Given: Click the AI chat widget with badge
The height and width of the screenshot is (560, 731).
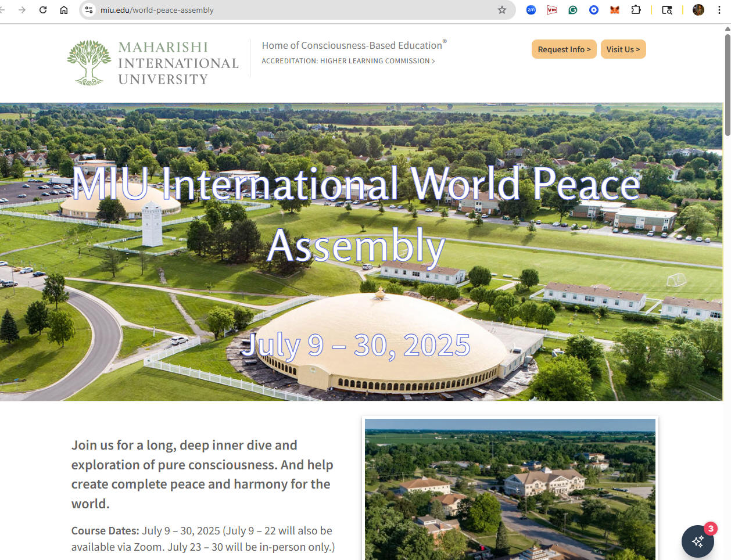Looking at the screenshot, I should click(x=698, y=541).
